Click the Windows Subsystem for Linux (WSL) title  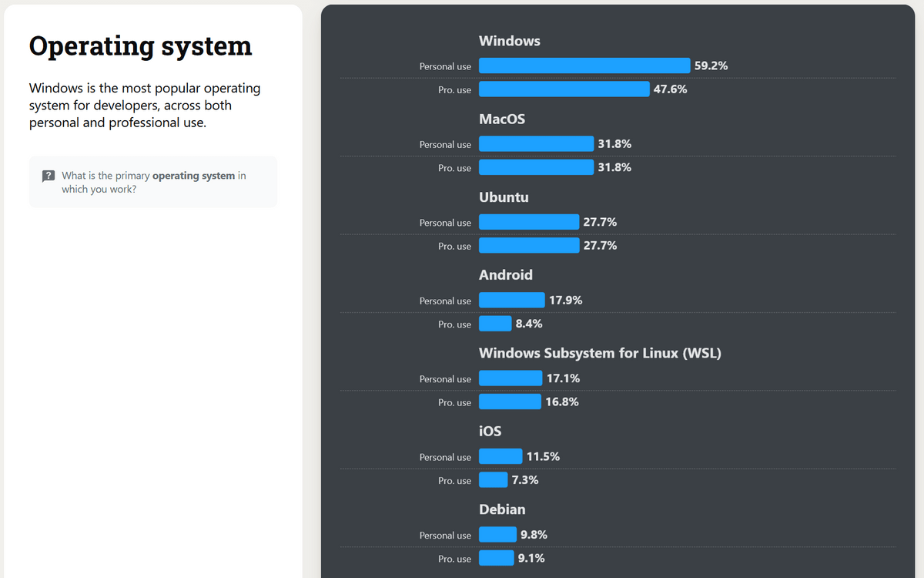click(600, 353)
